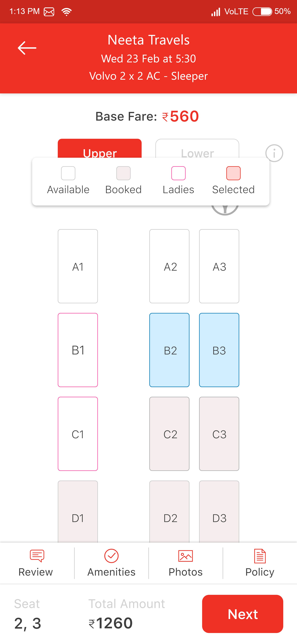This screenshot has height=644, width=297.
Task: Select available seat A1
Action: click(78, 266)
